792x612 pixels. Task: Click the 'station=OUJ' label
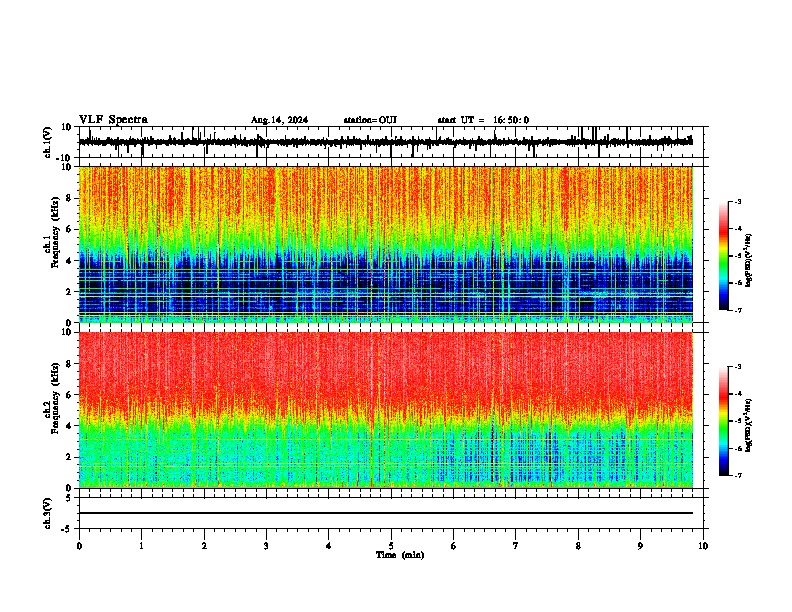370,120
